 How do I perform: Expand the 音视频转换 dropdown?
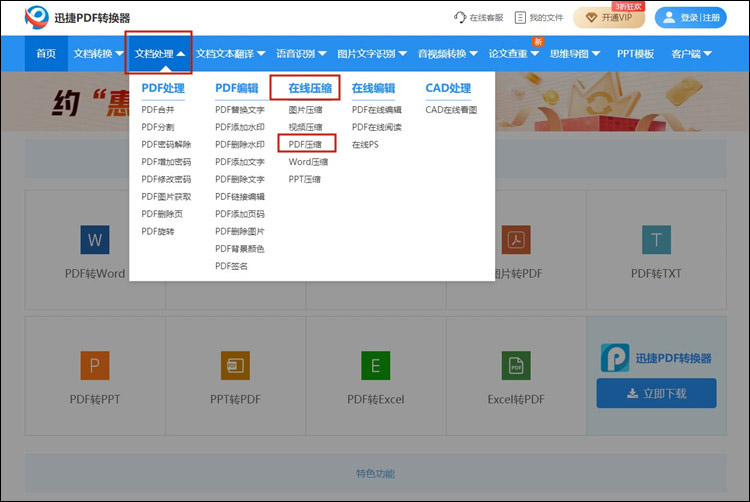(x=447, y=54)
